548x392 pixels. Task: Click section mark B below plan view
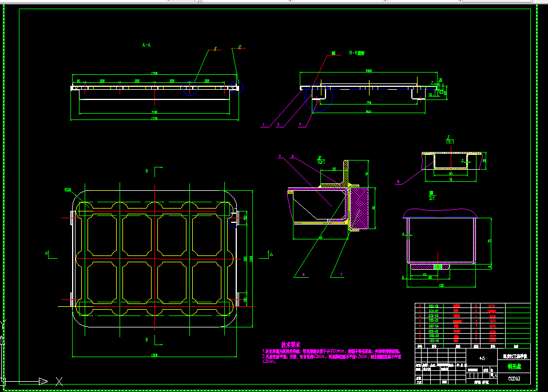[147, 339]
